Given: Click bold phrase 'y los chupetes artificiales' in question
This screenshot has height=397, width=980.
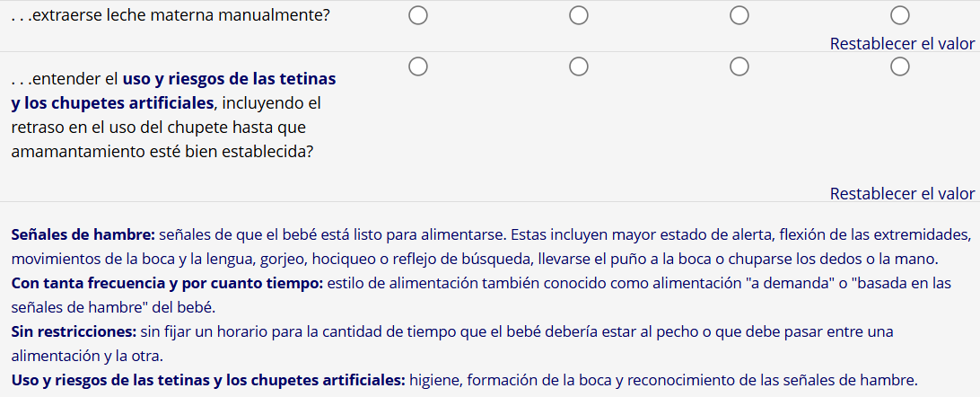Looking at the screenshot, I should pos(112,102).
